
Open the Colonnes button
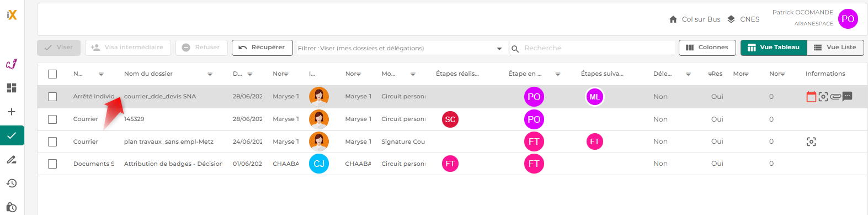coord(707,48)
